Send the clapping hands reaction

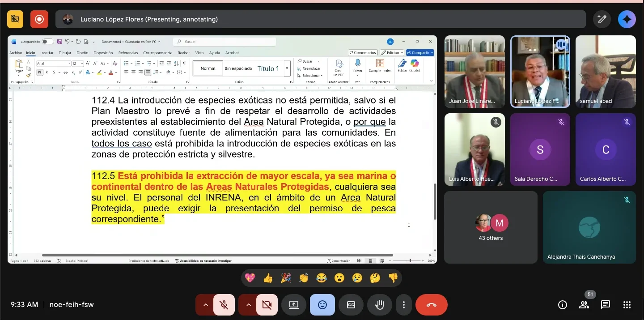pyautogui.click(x=304, y=278)
